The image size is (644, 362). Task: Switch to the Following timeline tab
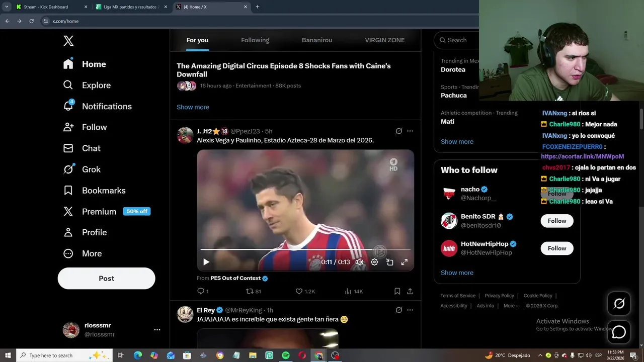(x=255, y=40)
